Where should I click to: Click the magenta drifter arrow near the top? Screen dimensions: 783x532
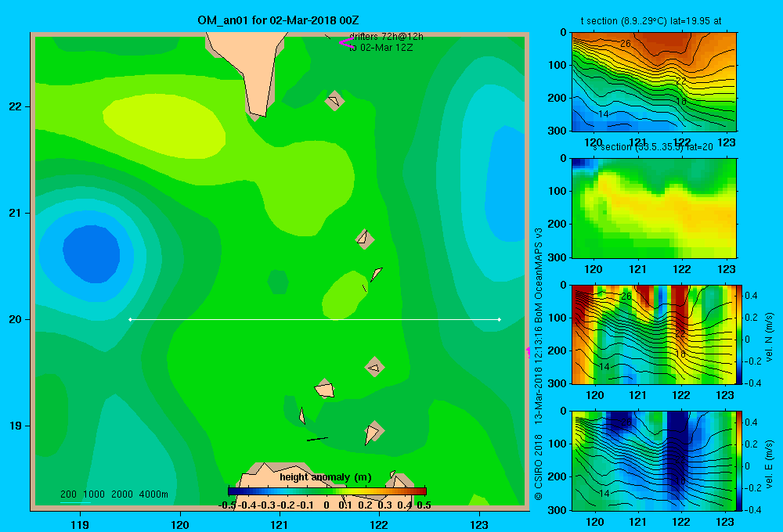click(x=345, y=42)
